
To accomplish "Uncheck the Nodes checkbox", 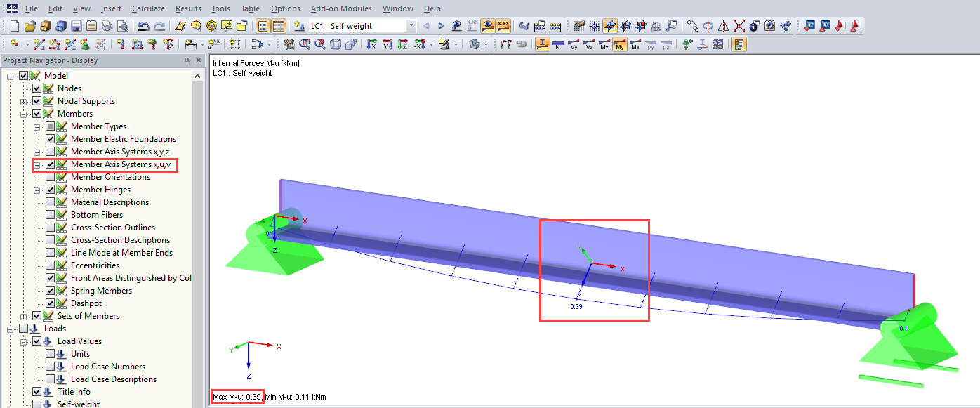I will point(37,88).
